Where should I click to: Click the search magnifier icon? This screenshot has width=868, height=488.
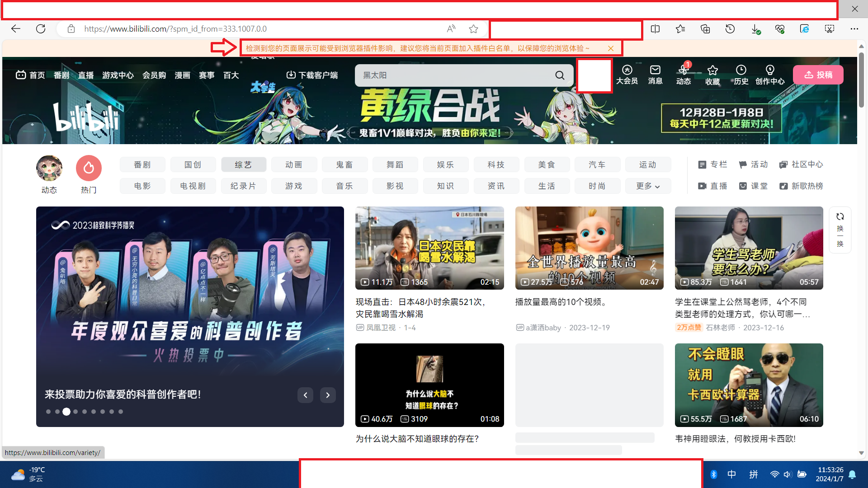[x=560, y=75]
